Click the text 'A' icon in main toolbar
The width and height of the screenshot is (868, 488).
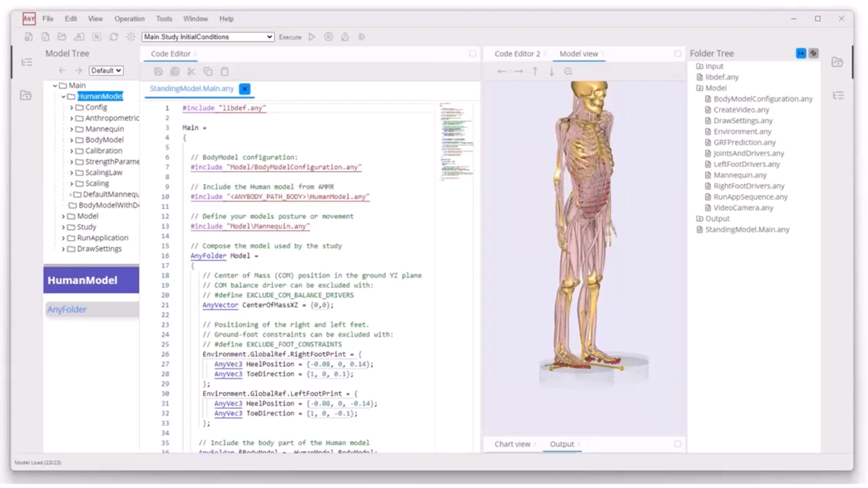[79, 37]
